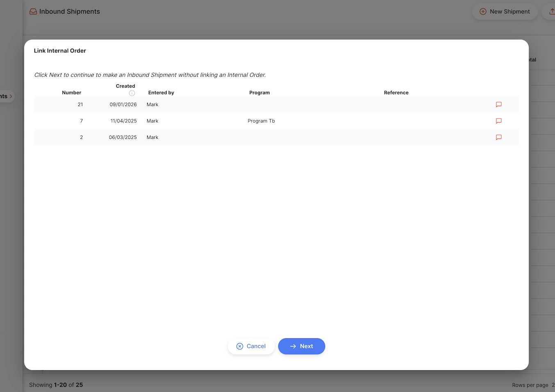The width and height of the screenshot is (555, 392).
Task: Click the circled X icon on Cancel button
Action: [x=240, y=346]
